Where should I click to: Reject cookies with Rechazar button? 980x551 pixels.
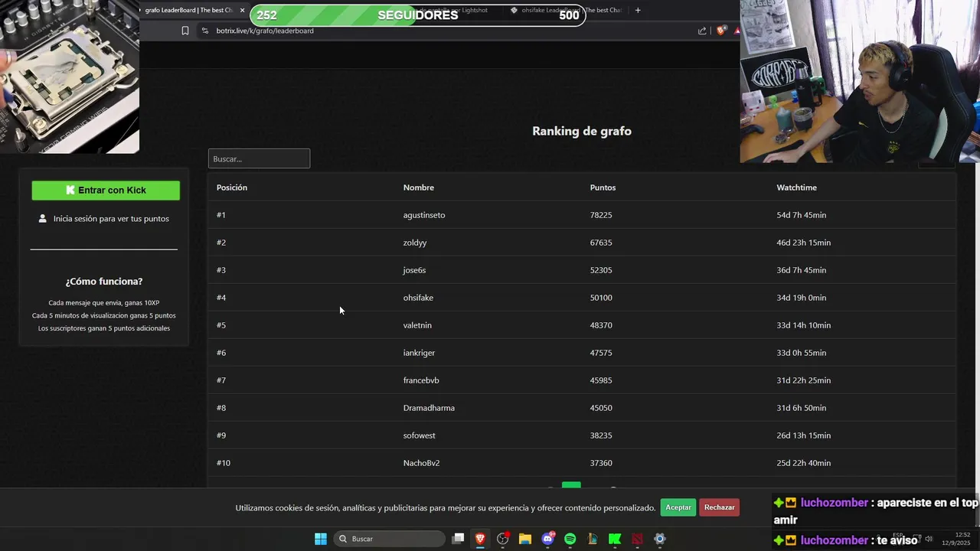pos(720,507)
